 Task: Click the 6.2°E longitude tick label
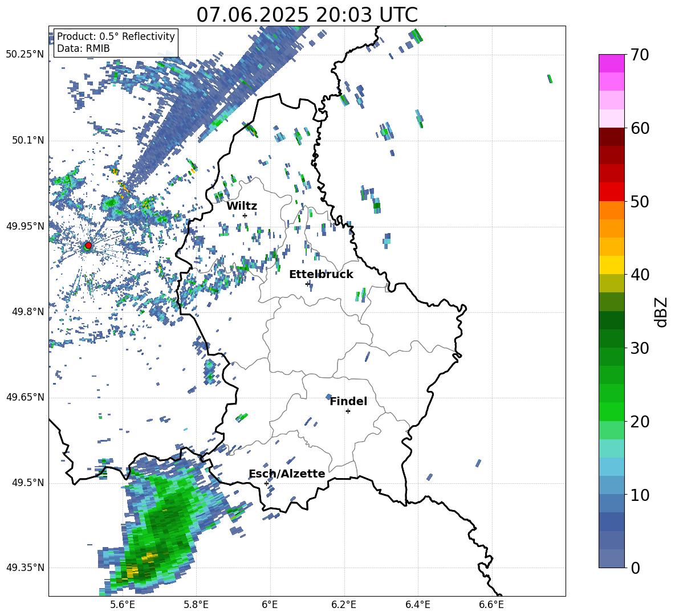[x=344, y=605]
